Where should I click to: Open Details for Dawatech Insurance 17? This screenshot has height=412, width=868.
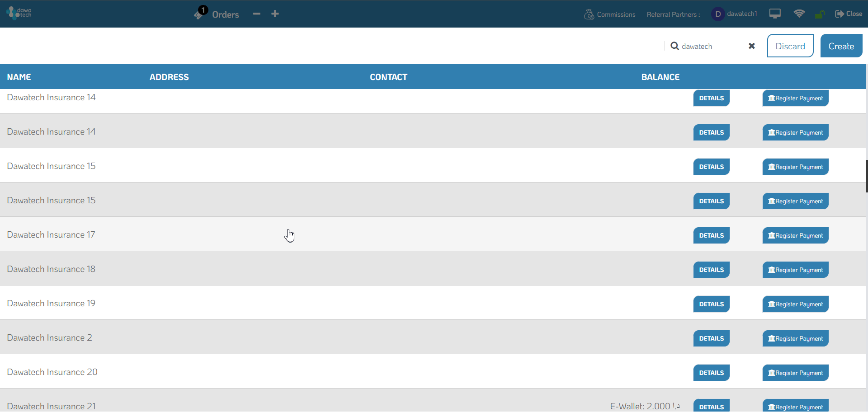[x=712, y=235]
